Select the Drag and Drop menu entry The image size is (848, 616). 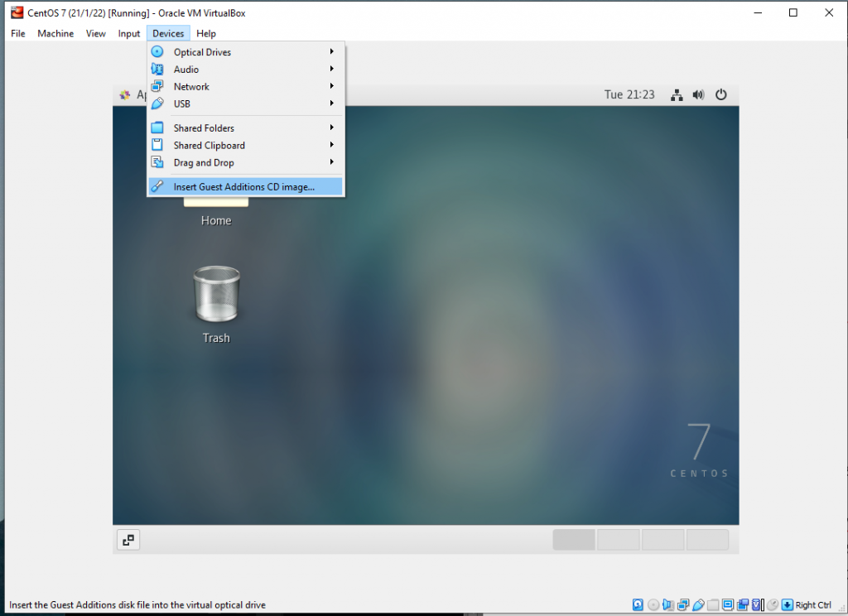pos(245,162)
